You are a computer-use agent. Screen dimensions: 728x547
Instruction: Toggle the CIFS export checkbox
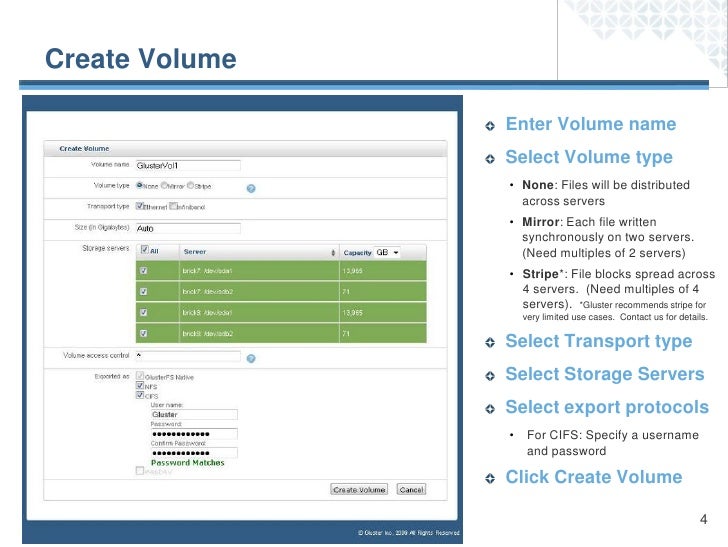click(140, 395)
